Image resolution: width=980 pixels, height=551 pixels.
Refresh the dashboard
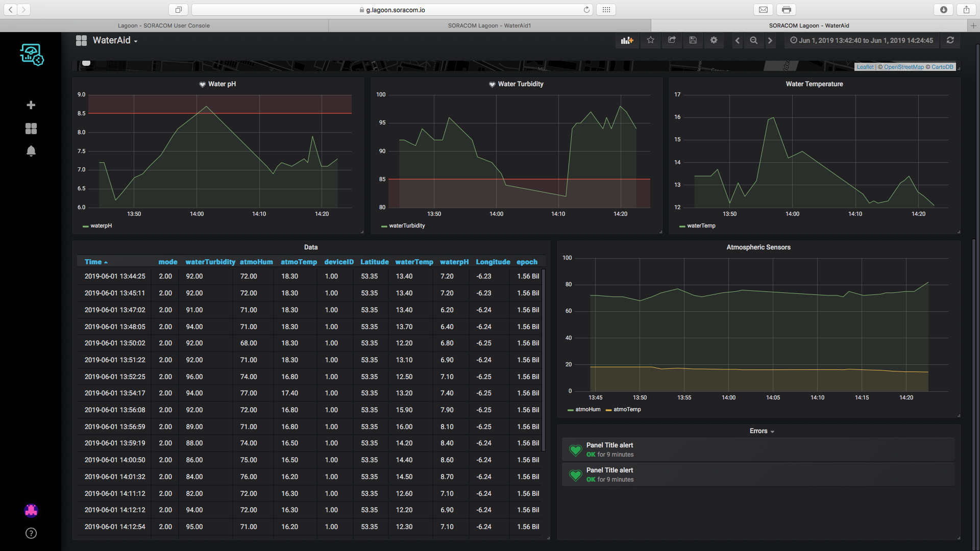coord(950,40)
